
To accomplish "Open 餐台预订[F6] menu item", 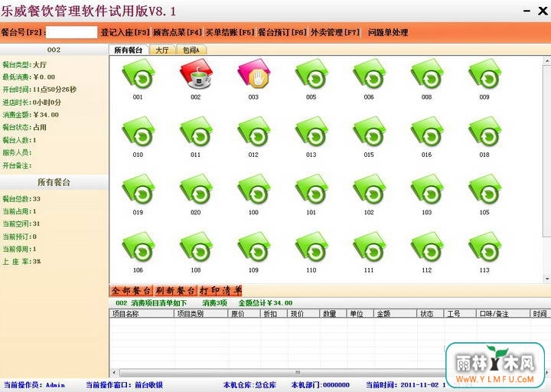I will pos(282,32).
